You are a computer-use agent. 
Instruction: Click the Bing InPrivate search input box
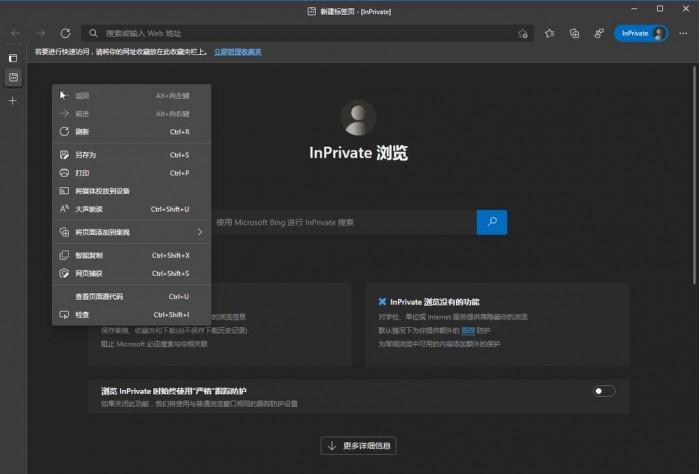click(344, 222)
